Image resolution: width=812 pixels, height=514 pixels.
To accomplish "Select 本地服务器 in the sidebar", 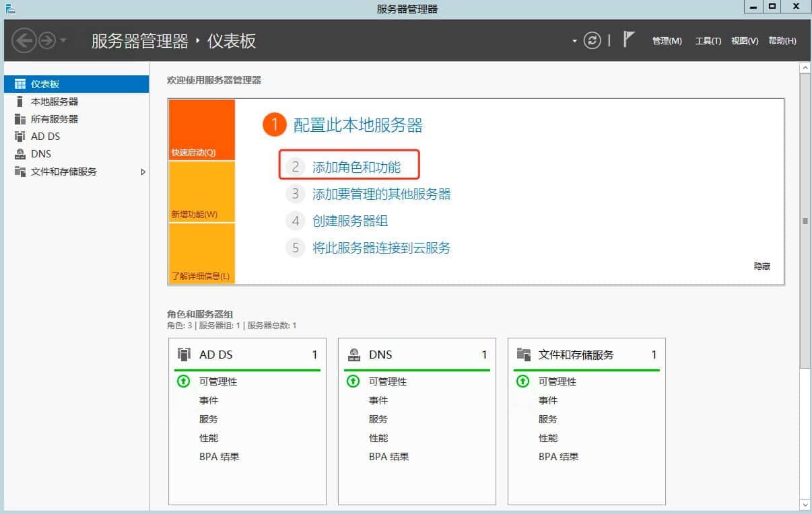I will pos(76,102).
